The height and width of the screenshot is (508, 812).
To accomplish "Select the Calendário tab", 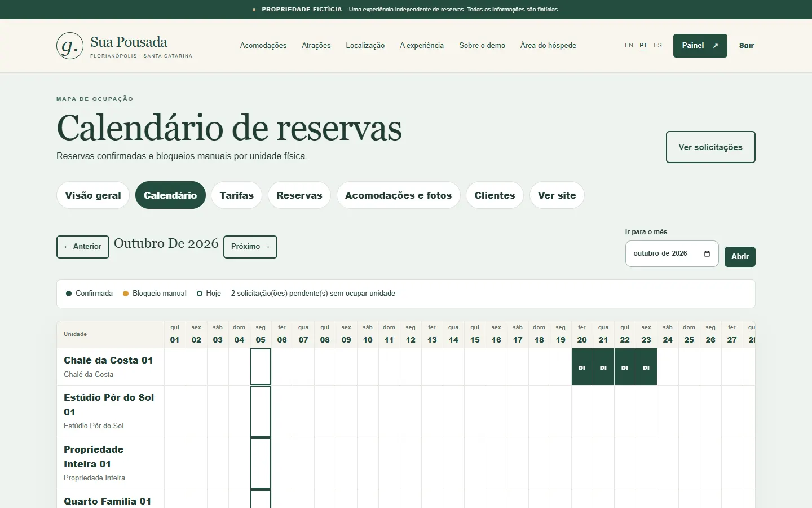I will [170, 195].
